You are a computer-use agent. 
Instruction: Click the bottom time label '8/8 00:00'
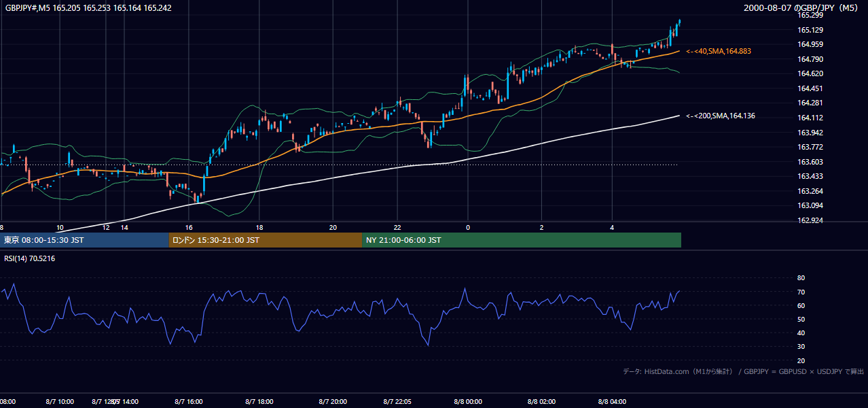coord(467,401)
